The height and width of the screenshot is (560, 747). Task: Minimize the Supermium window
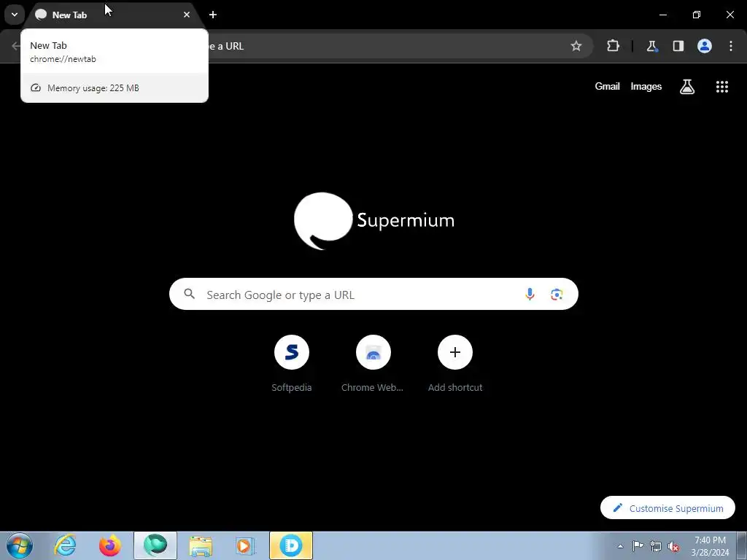(662, 15)
